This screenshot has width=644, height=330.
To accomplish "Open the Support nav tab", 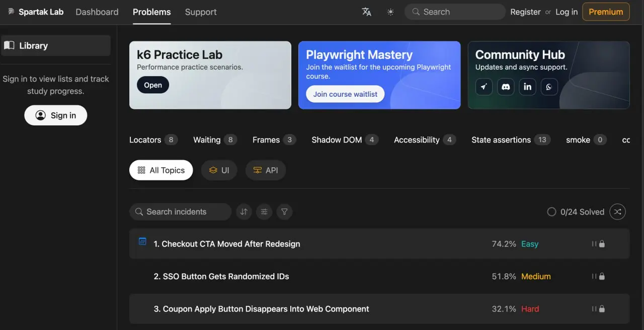I will 201,12.
